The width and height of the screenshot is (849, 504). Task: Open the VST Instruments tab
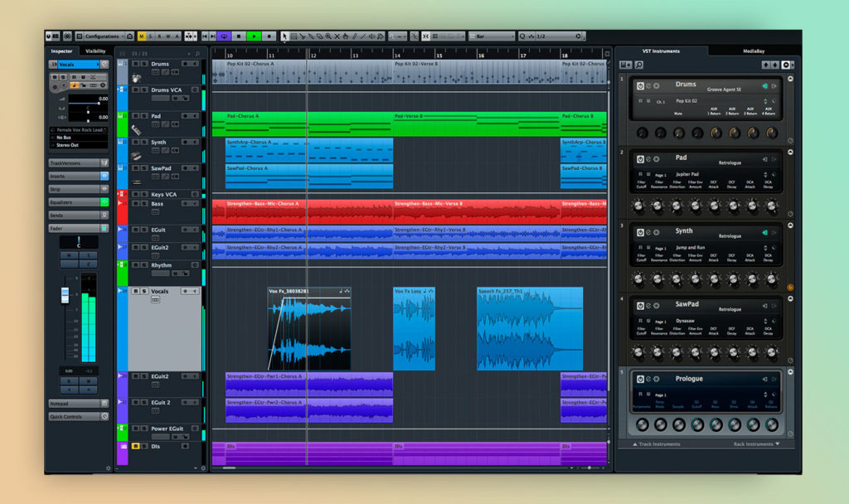661,51
